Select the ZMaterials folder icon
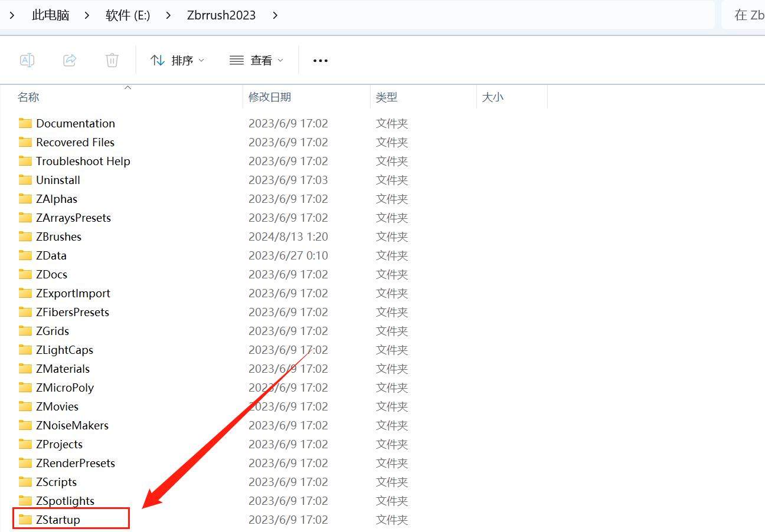This screenshot has width=765, height=532. pos(25,369)
